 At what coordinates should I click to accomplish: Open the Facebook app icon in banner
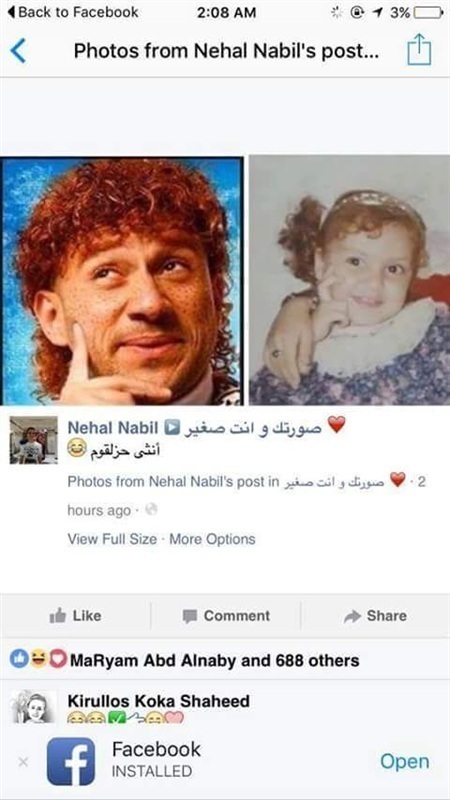pos(71,761)
